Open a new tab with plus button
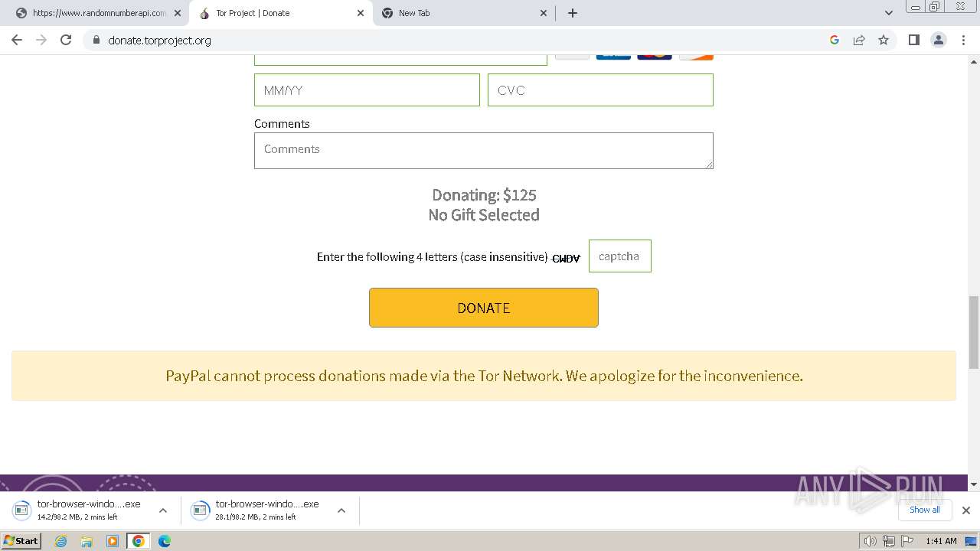 tap(573, 13)
